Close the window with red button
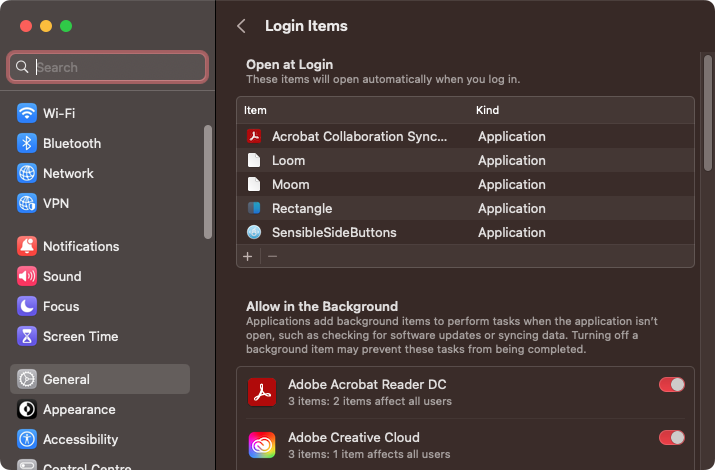 26,26
